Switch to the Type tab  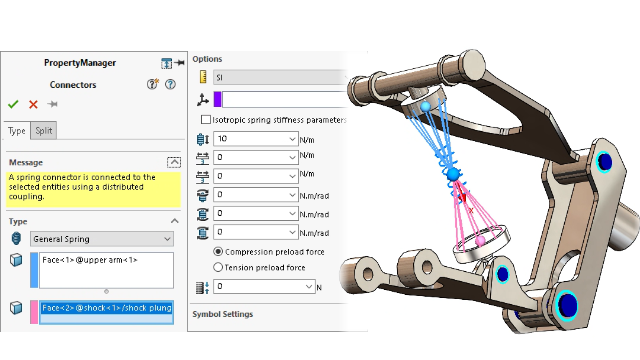pos(17,131)
